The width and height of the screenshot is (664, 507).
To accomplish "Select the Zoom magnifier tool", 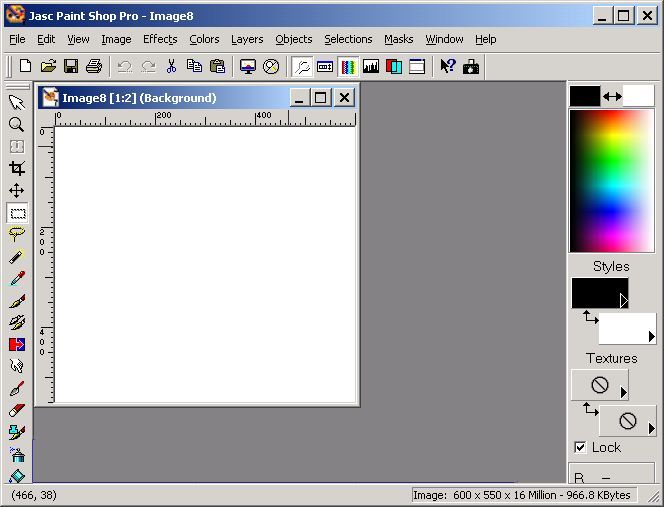I will [x=17, y=124].
